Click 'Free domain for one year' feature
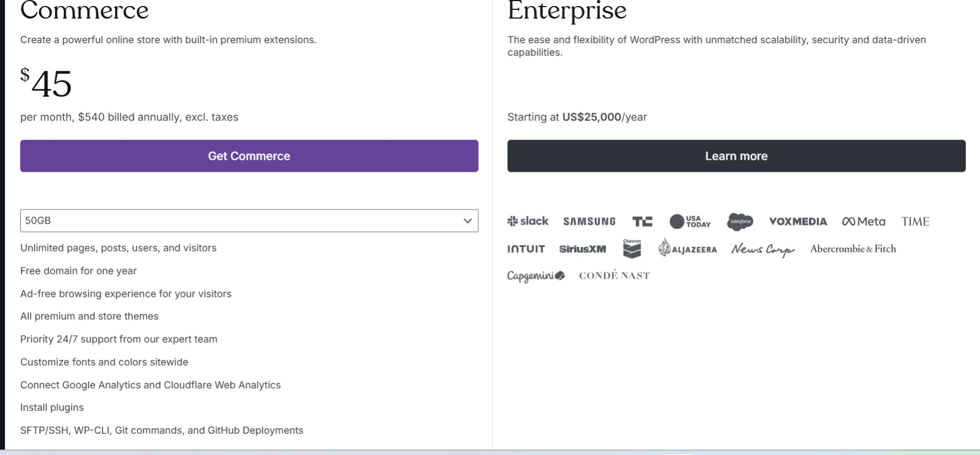Viewport: 980px width, 455px height. (x=79, y=271)
